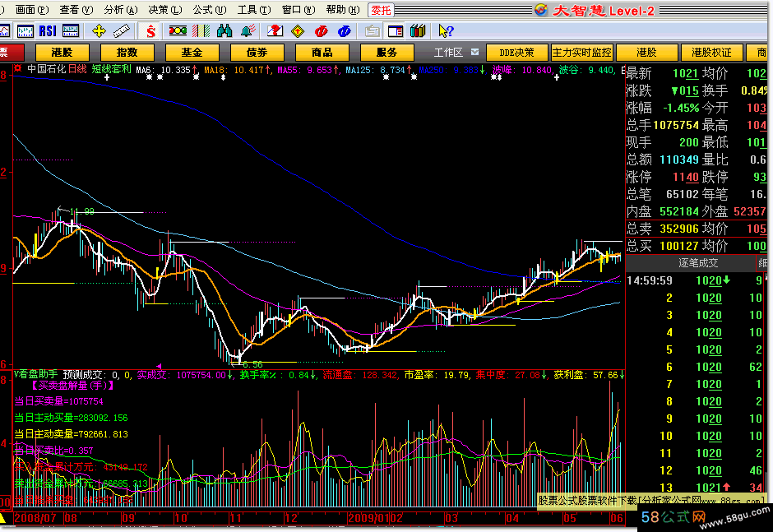Image resolution: width=773 pixels, height=532 pixels.
Task: Open the 决策(L) menu
Action: coord(165,10)
